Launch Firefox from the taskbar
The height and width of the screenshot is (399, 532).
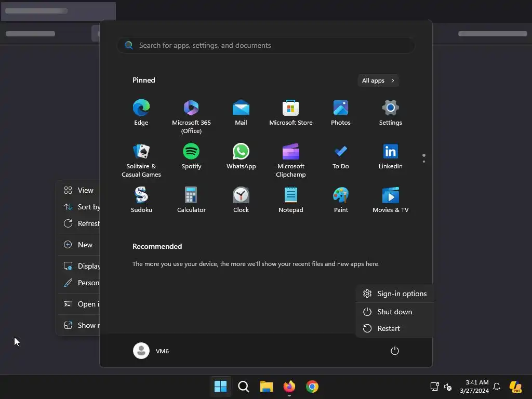tap(289, 387)
